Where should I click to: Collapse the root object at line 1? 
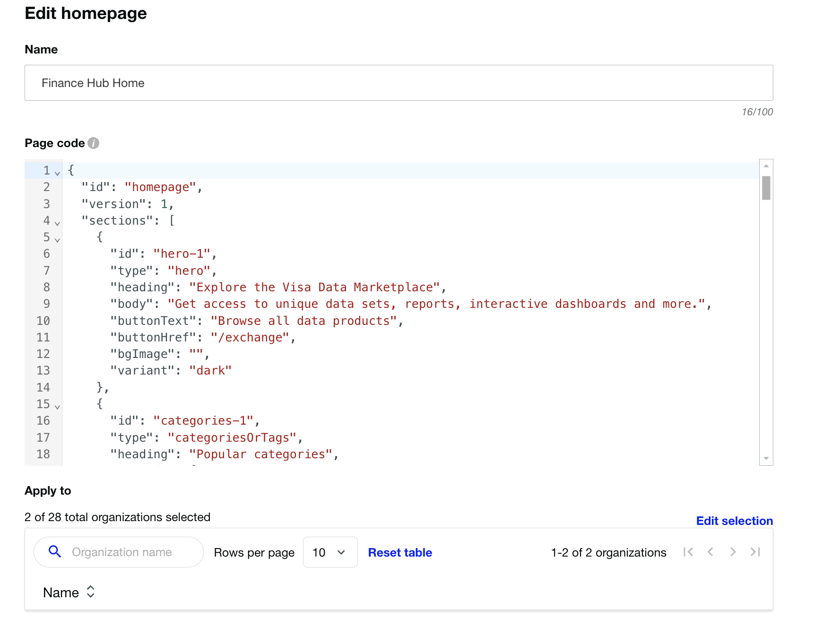[x=57, y=174]
